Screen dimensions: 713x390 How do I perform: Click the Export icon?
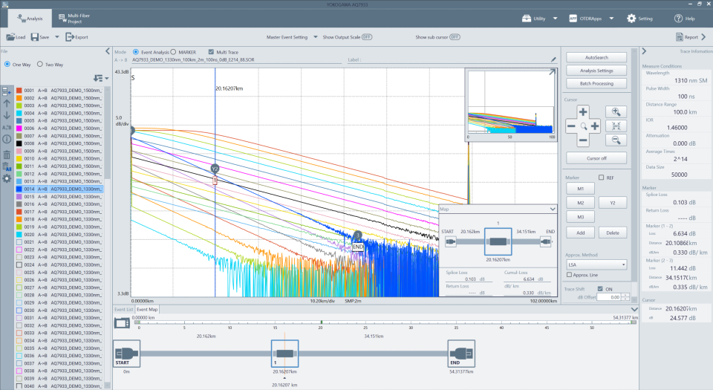click(x=70, y=37)
